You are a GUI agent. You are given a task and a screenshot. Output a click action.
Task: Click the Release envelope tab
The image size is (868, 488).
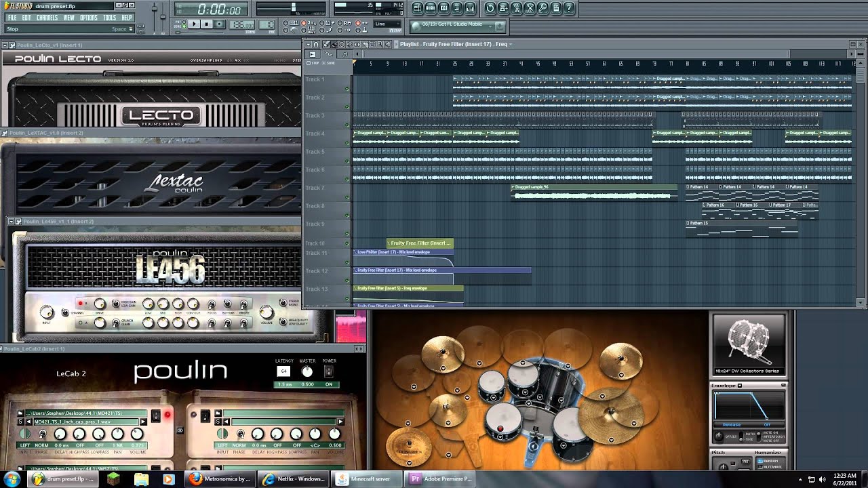[x=732, y=425]
